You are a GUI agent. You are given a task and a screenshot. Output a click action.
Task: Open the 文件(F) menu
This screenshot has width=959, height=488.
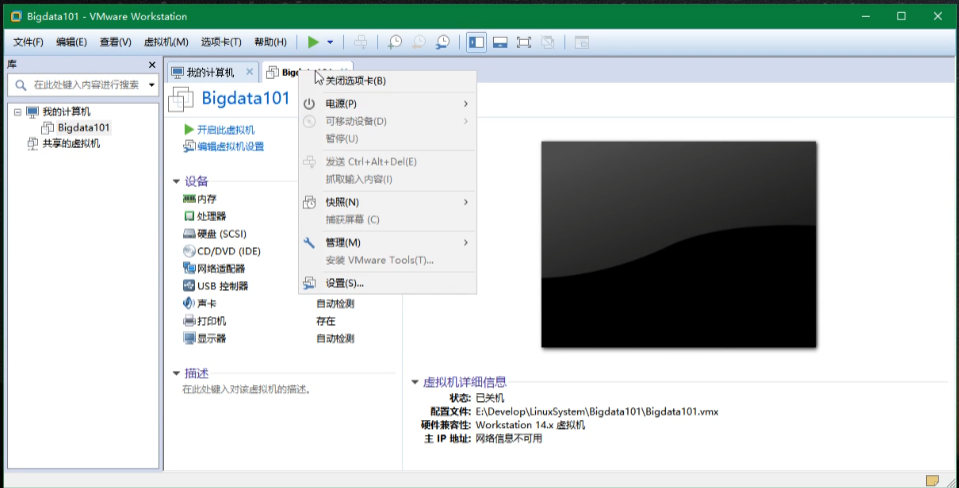tap(28, 42)
